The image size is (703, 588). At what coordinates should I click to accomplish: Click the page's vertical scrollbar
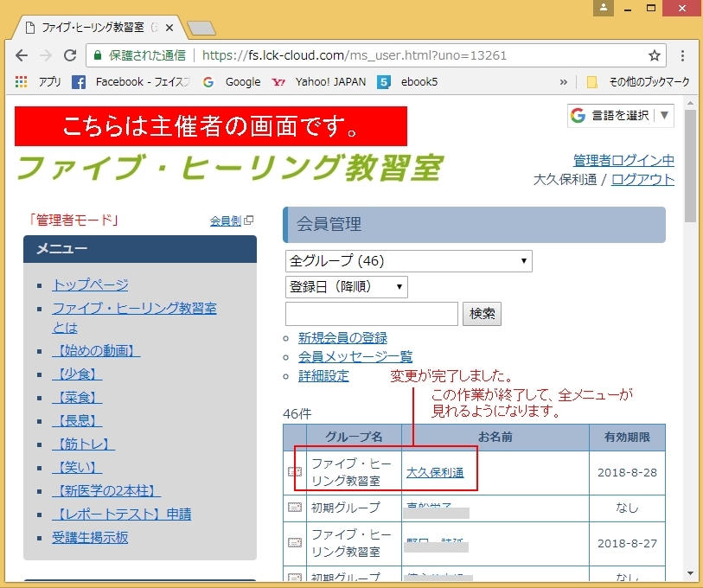689,346
